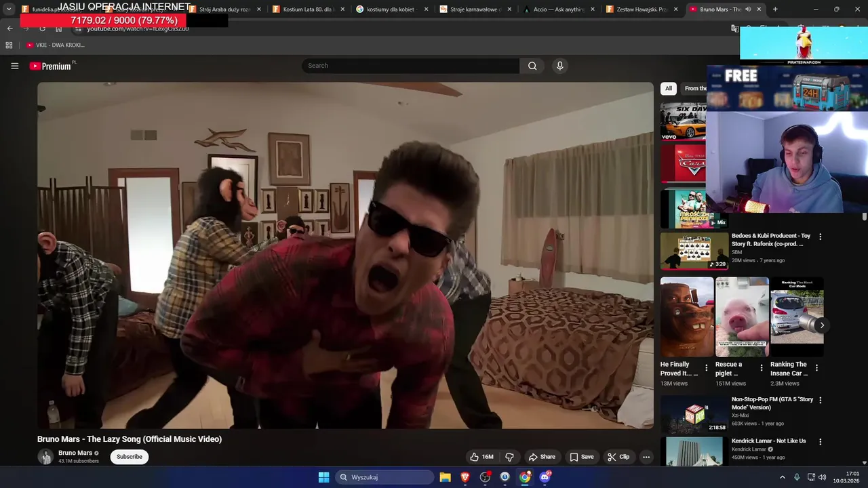
Task: Open more actions ellipsis below video
Action: (x=646, y=457)
